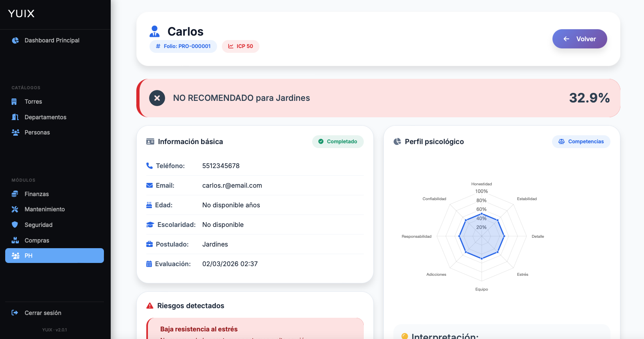This screenshot has height=339, width=644.
Task: Click the Folio PRO-000001 badge
Action: [x=183, y=46]
